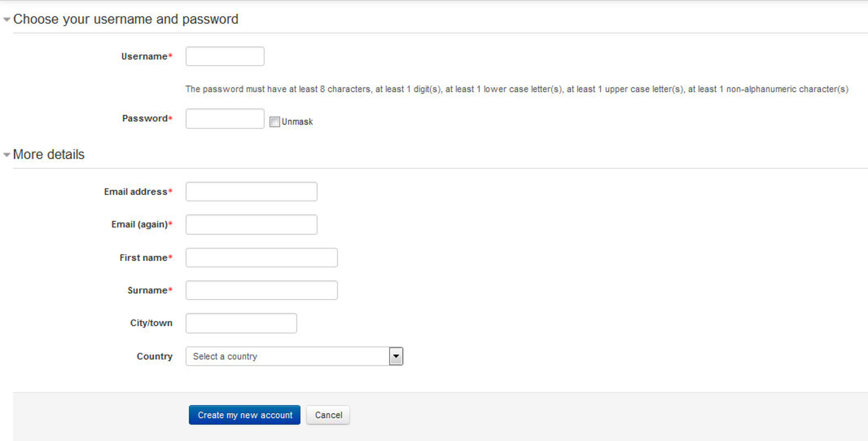Click the Surname input field
The image size is (868, 441).
coord(262,291)
